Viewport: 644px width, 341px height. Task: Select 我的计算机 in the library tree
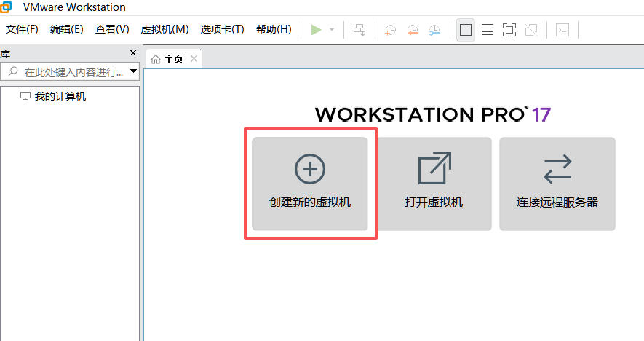tap(60, 96)
